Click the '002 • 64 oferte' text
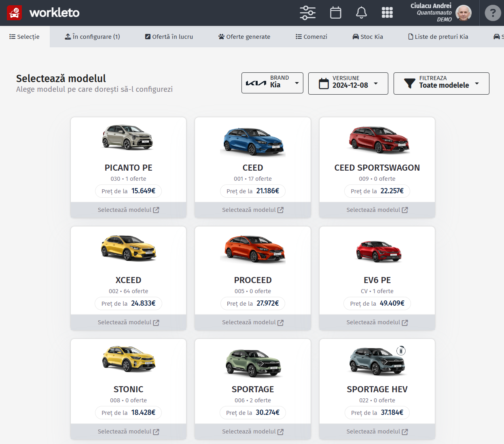The image size is (504, 444). pos(128,291)
